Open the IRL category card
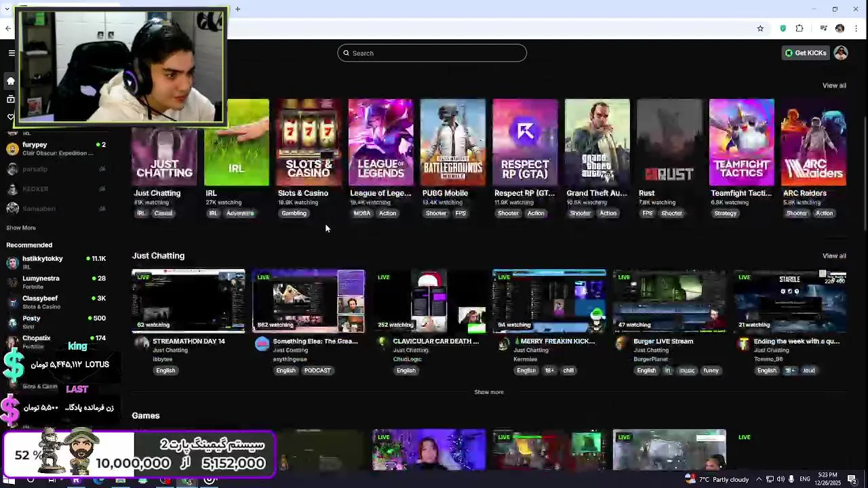 (237, 142)
